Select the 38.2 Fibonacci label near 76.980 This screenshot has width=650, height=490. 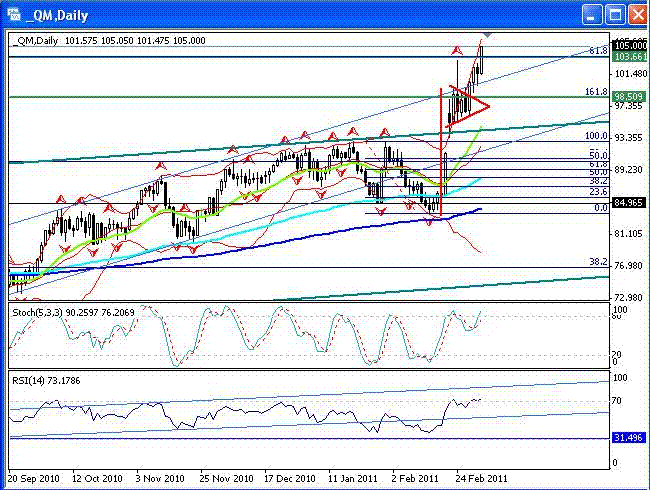[599, 262]
